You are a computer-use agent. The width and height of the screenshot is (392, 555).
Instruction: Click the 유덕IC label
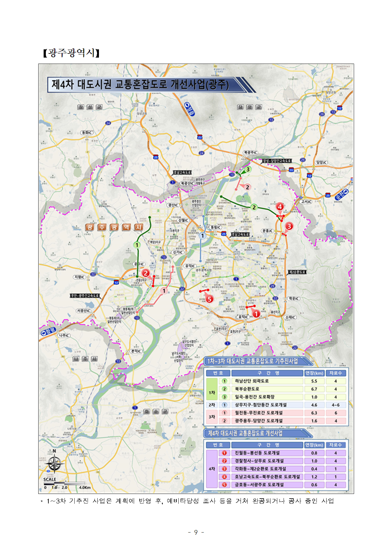pyautogui.click(x=190, y=266)
